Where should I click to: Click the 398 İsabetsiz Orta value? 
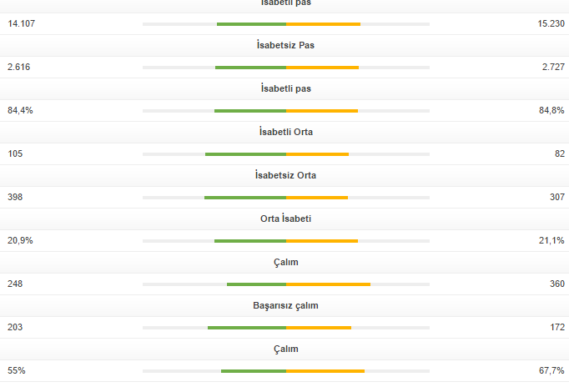[x=15, y=197]
